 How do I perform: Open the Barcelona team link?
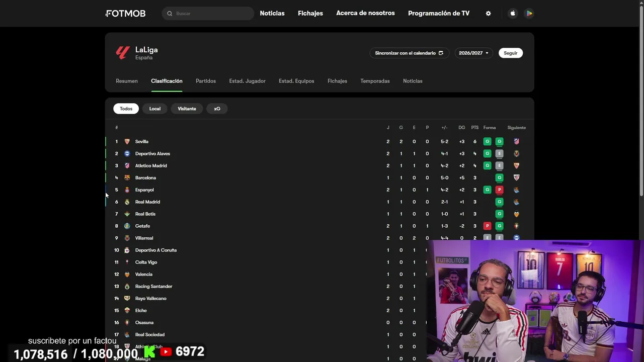[145, 177]
